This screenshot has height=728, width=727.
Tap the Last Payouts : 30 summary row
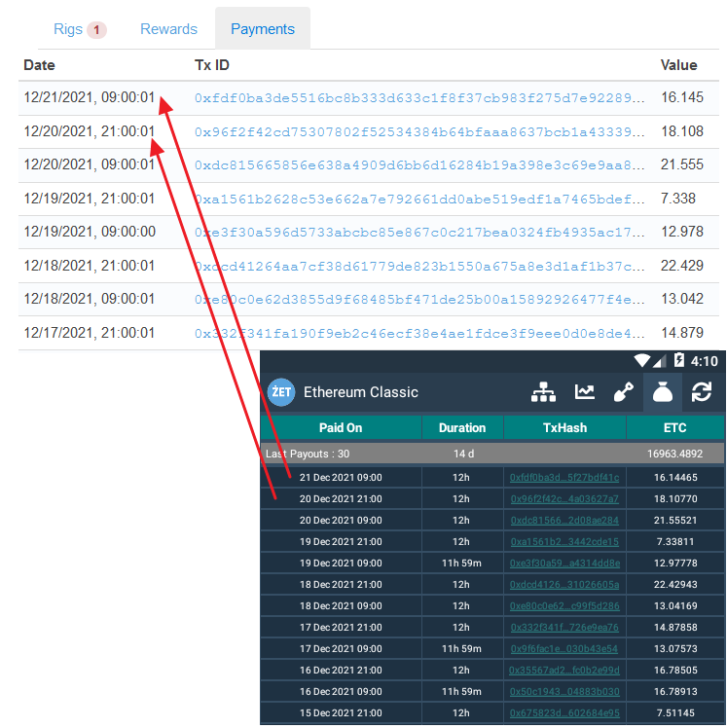[492, 454]
